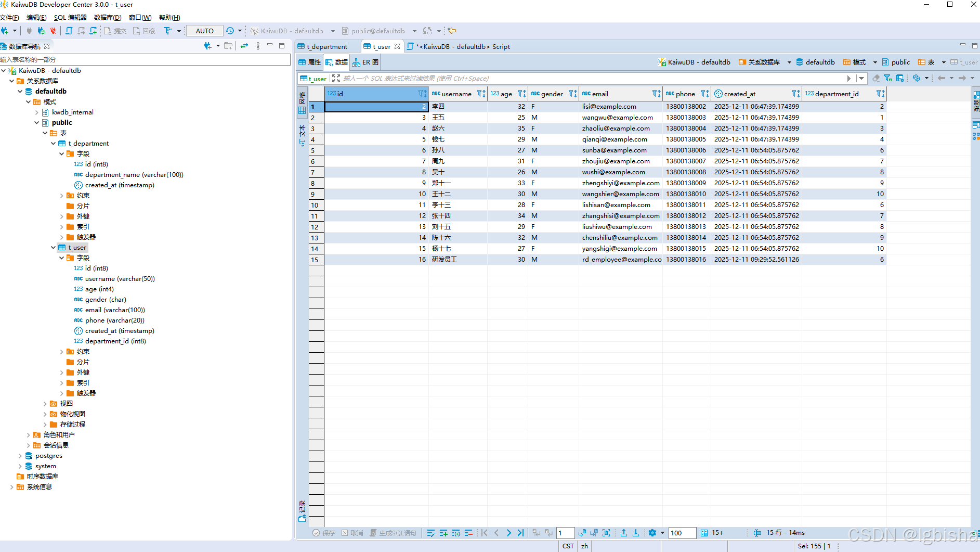Click the new folder icon in navigator panel

click(228, 46)
